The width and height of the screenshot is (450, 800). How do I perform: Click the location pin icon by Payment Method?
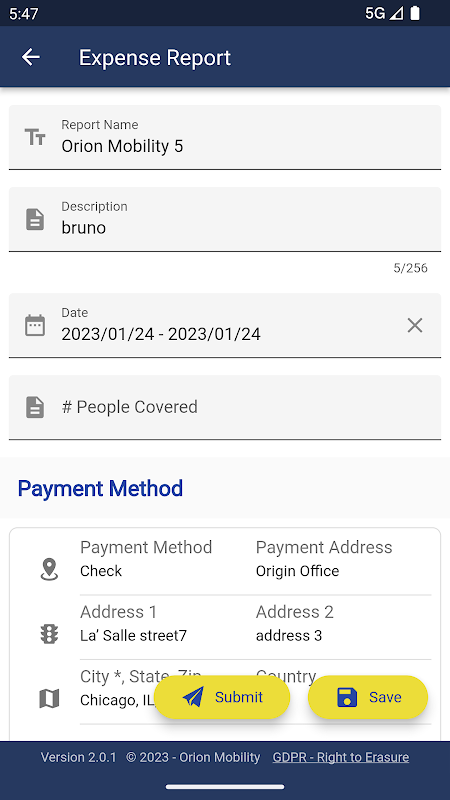pos(49,569)
